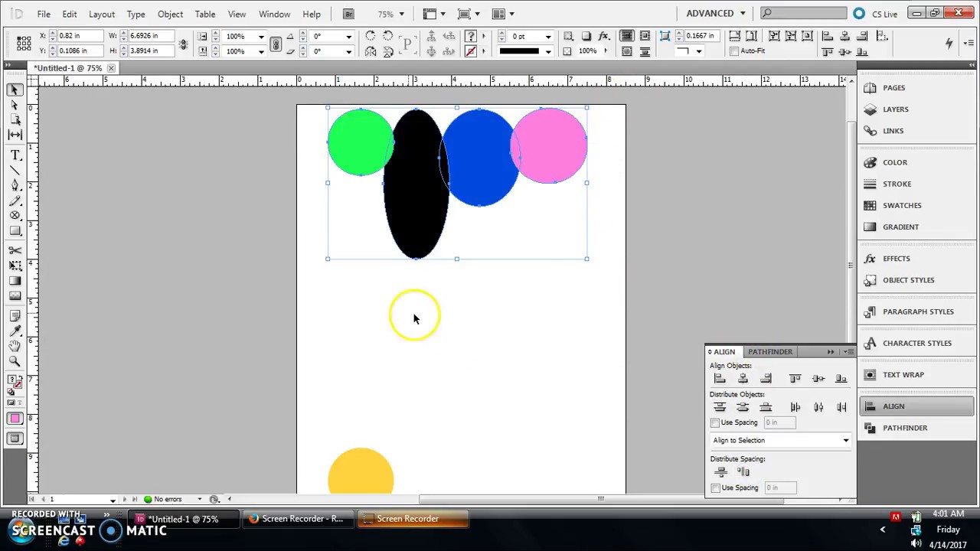Click the effects fx icon in control bar
980x551 pixels.
click(x=604, y=36)
